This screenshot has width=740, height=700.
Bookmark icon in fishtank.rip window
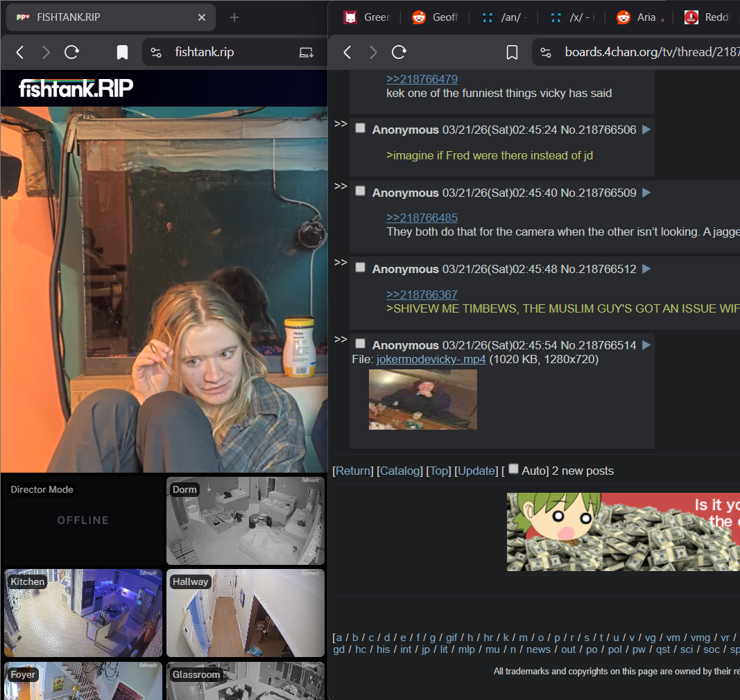coord(122,52)
